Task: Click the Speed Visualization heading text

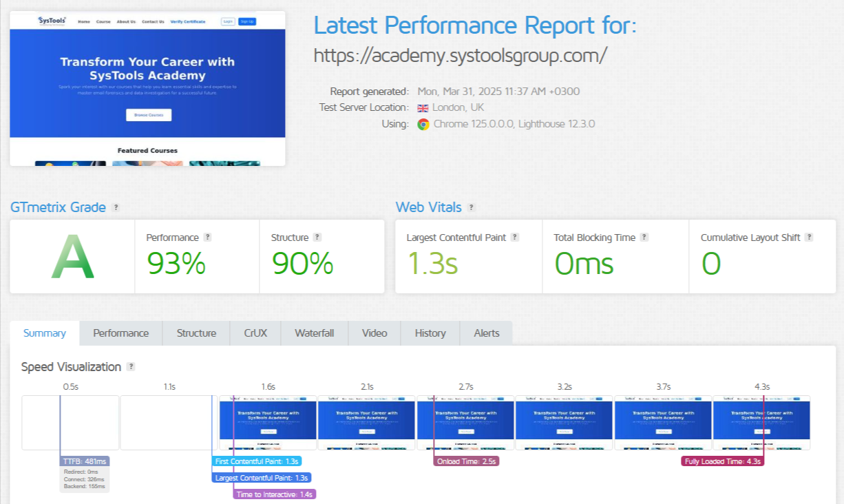Action: tap(71, 367)
